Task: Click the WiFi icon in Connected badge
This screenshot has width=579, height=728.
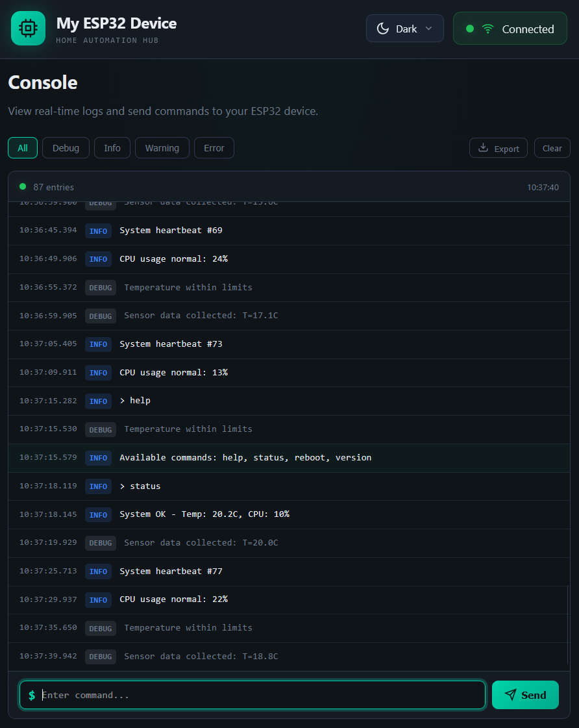Action: point(486,28)
